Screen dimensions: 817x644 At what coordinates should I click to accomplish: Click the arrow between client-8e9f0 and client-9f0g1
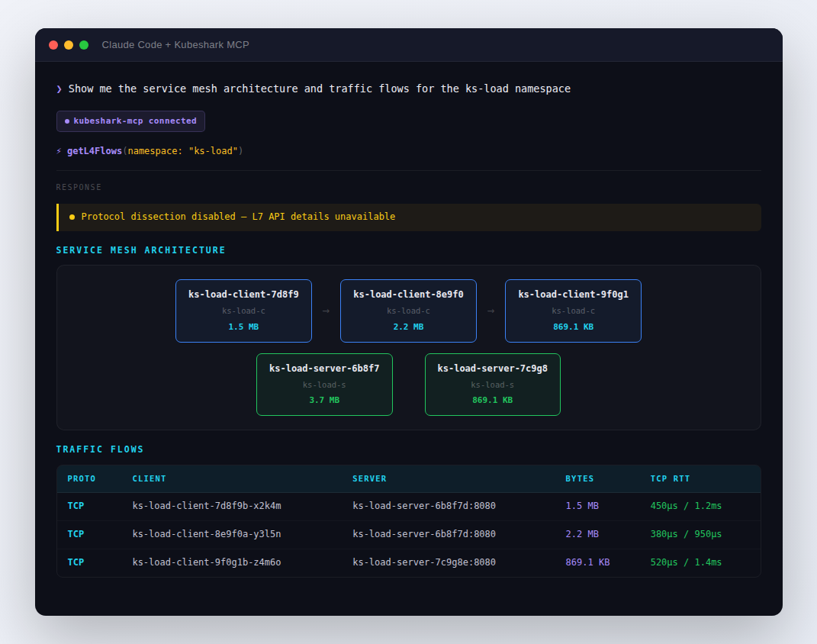tap(491, 311)
